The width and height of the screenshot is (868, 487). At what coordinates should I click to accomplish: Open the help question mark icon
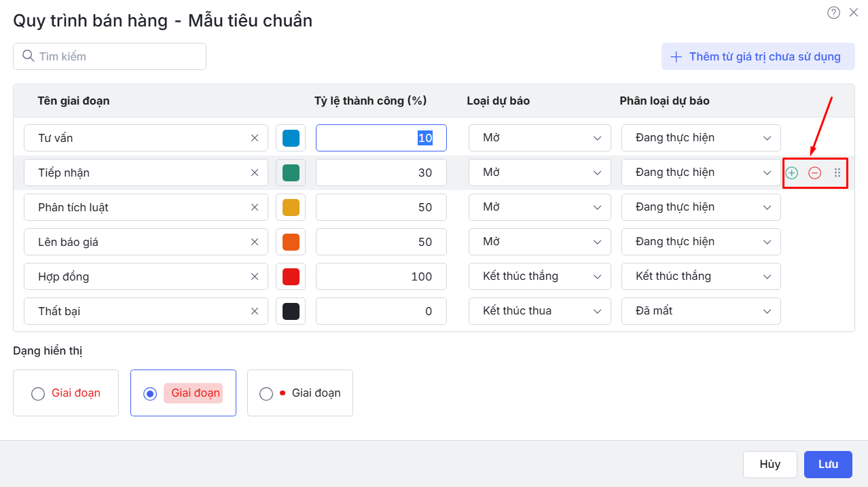click(x=833, y=12)
